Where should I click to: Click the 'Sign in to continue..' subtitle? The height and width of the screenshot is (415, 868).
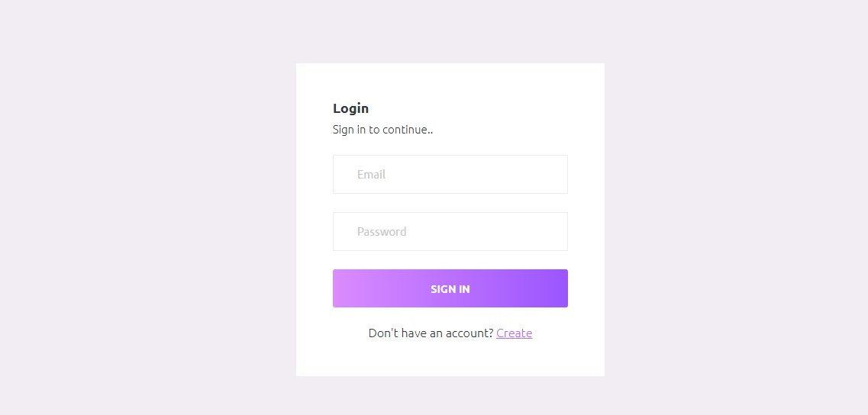coord(382,130)
